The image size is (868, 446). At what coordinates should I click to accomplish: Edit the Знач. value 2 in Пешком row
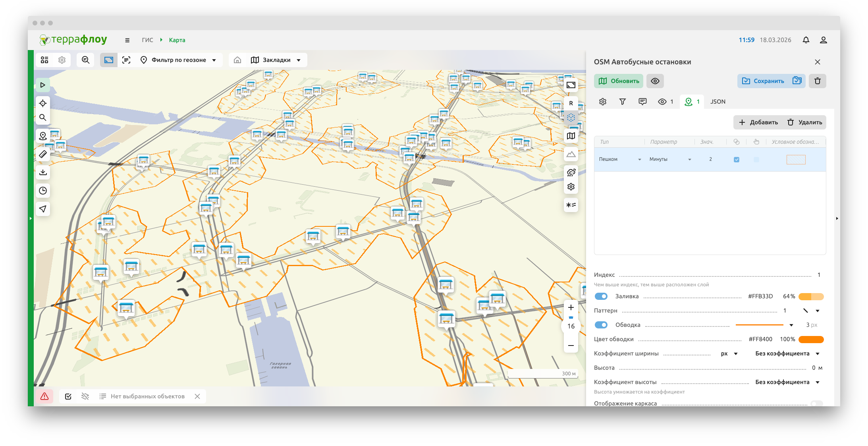711,159
